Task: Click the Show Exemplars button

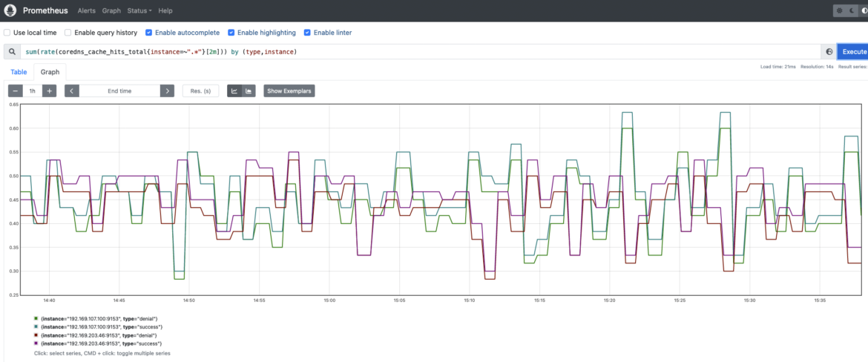Action: click(289, 90)
